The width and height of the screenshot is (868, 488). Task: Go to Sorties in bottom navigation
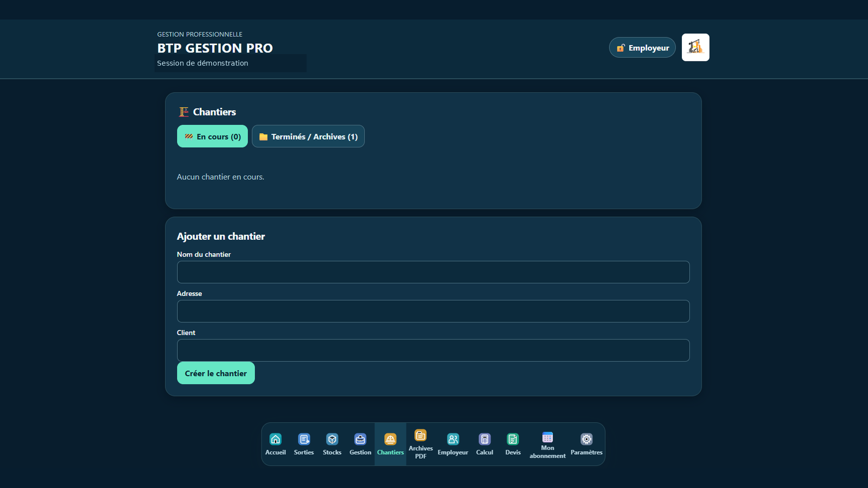[304, 444]
